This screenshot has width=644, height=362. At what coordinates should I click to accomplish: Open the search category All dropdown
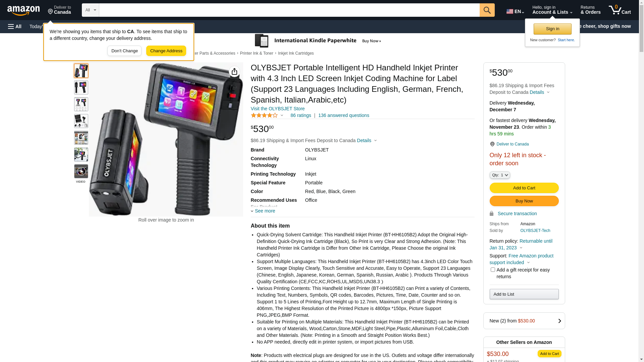(x=91, y=10)
